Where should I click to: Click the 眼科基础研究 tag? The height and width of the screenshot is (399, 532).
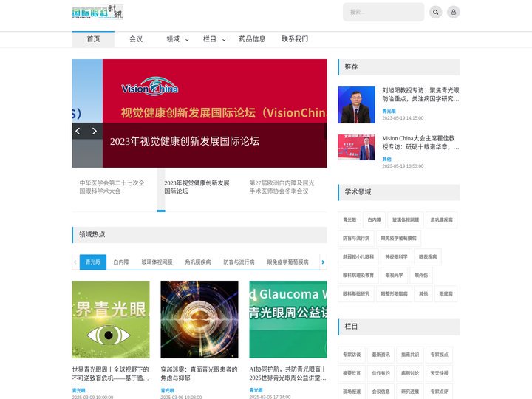(356, 293)
